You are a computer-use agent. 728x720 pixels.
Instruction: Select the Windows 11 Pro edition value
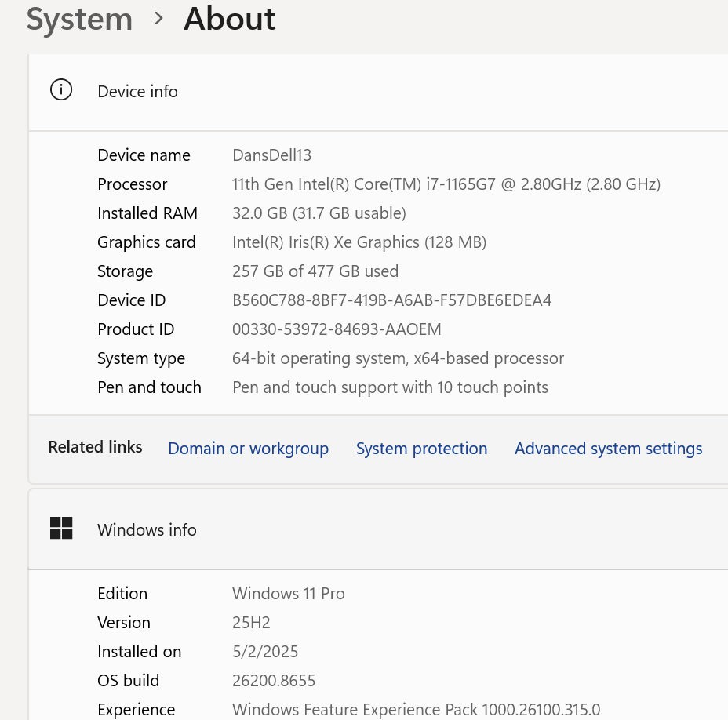pyautogui.click(x=289, y=593)
